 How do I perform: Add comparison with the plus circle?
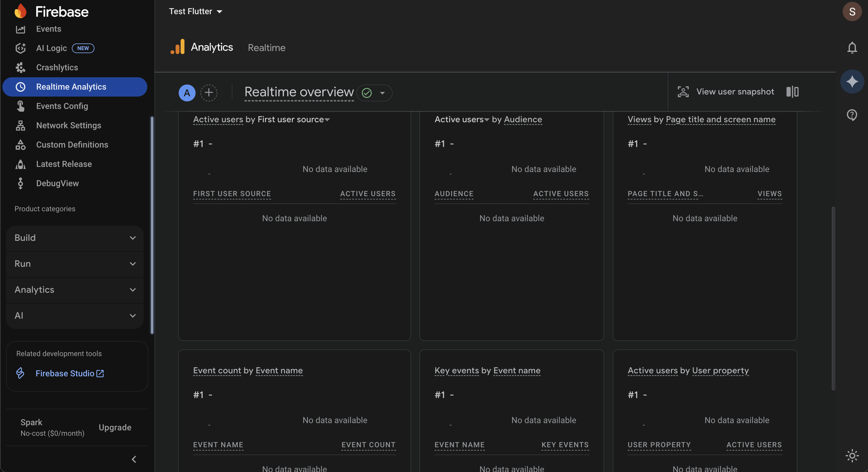coord(209,93)
